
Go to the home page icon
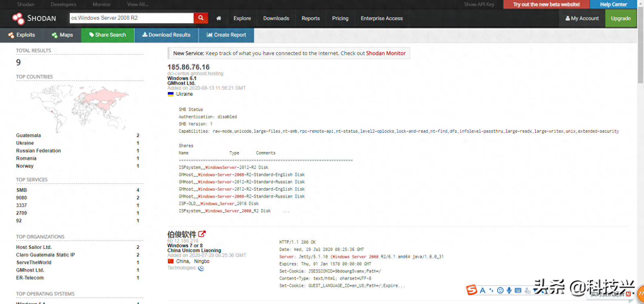pyautogui.click(x=219, y=18)
